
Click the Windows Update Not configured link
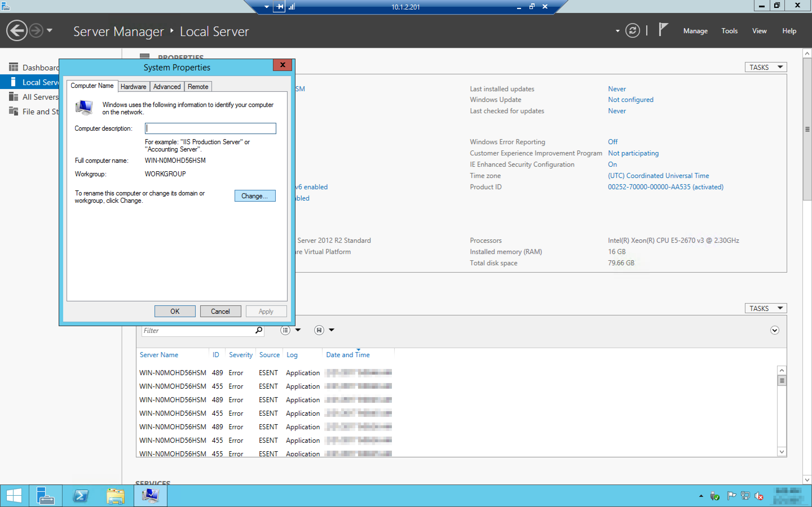click(630, 100)
